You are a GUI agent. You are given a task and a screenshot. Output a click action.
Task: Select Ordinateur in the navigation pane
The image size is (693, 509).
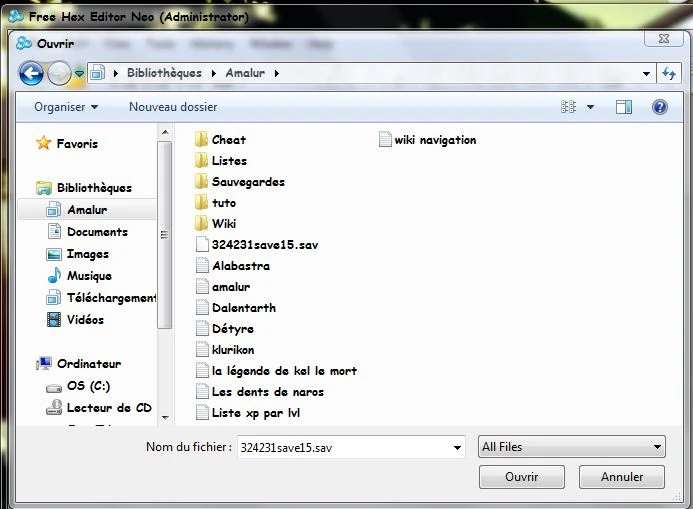tap(79, 364)
